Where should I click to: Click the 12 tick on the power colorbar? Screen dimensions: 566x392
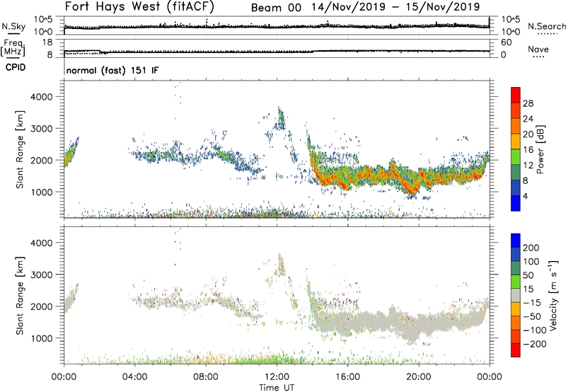tap(528, 166)
